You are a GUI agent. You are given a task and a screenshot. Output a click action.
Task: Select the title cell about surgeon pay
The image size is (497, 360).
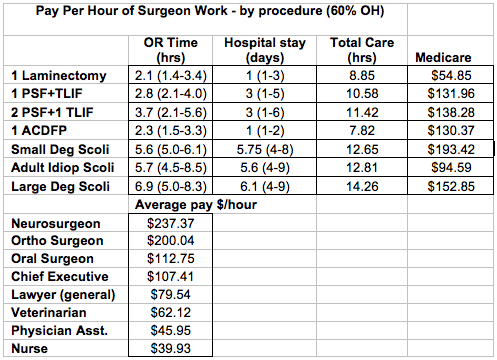pos(205,19)
